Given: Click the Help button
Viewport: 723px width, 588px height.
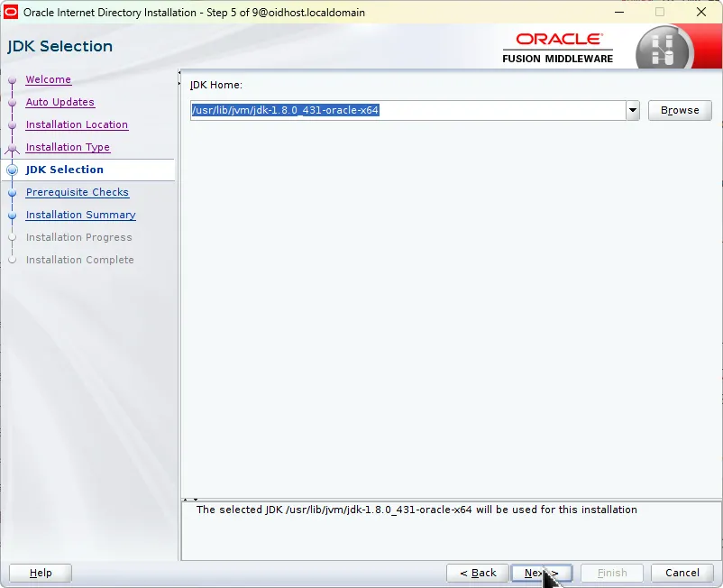Looking at the screenshot, I should point(41,573).
